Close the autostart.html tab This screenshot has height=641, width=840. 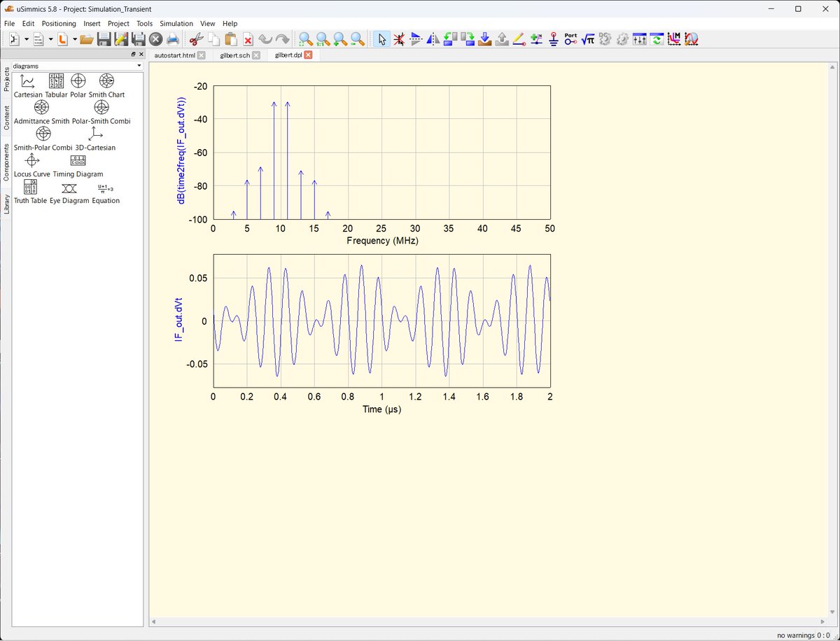202,55
